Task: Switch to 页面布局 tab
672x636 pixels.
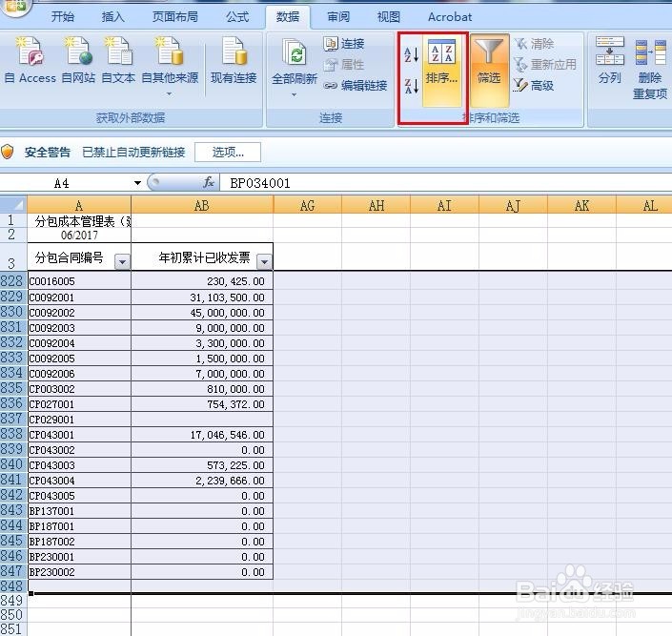Action: coord(175,17)
